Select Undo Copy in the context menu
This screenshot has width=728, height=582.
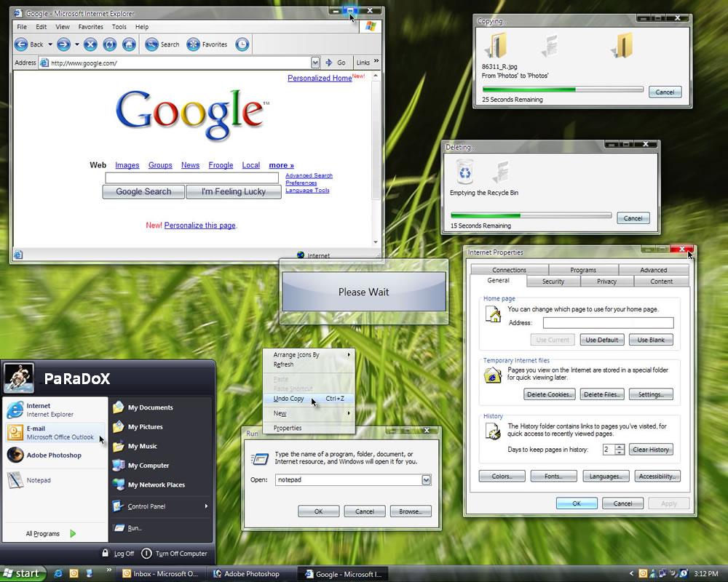[x=289, y=399]
